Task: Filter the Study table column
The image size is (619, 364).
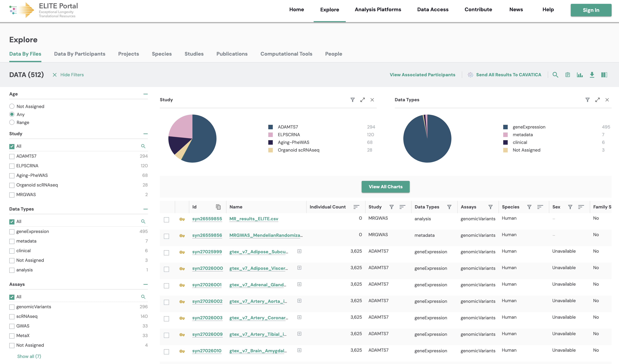Action: [x=392, y=207]
